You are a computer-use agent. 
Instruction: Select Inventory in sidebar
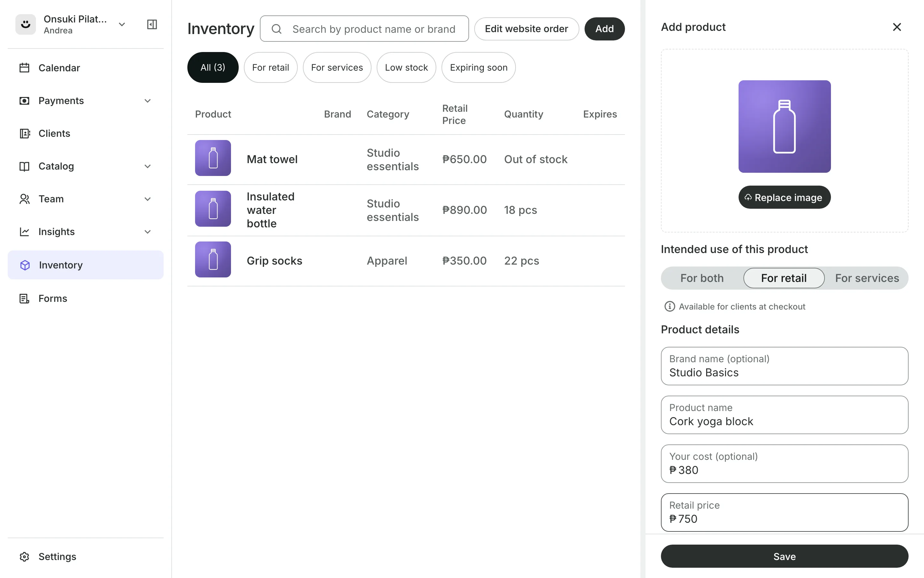click(x=86, y=265)
